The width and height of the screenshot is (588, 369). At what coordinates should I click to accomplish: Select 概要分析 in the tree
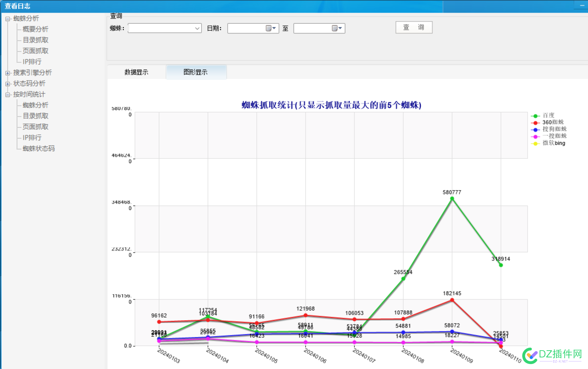(36, 29)
